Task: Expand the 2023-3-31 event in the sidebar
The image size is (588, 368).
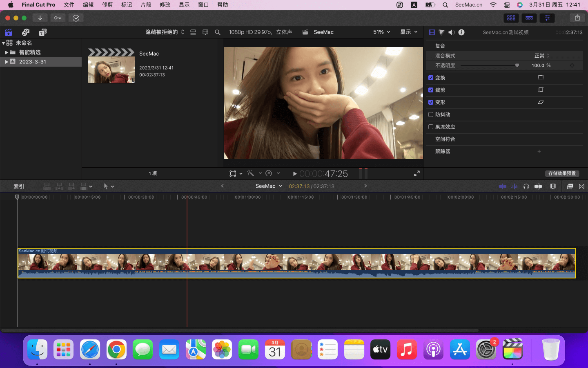Action: (7, 62)
